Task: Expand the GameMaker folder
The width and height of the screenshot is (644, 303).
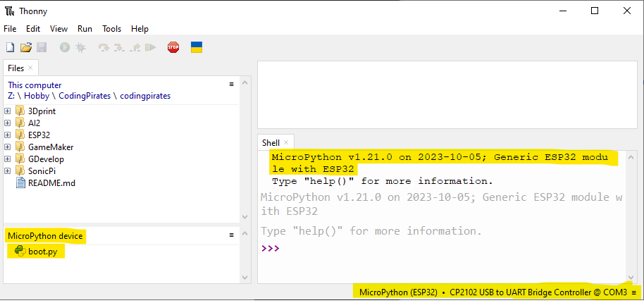Action: pos(8,147)
